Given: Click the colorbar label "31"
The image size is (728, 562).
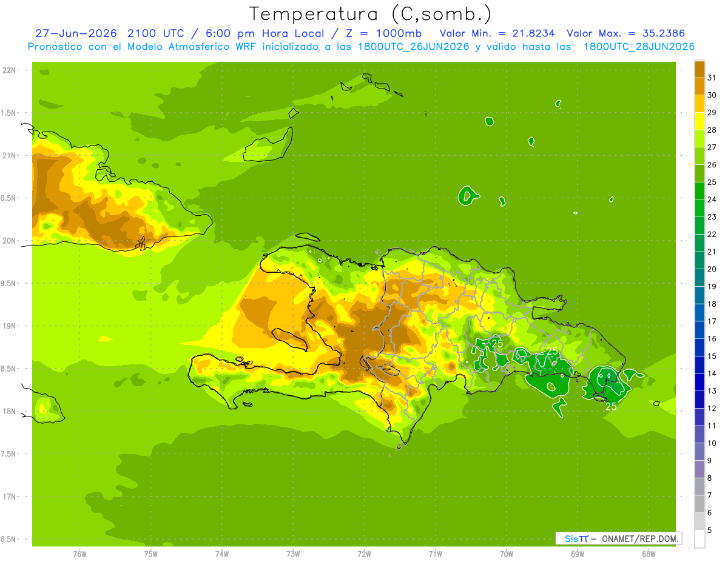Looking at the screenshot, I should point(712,78).
